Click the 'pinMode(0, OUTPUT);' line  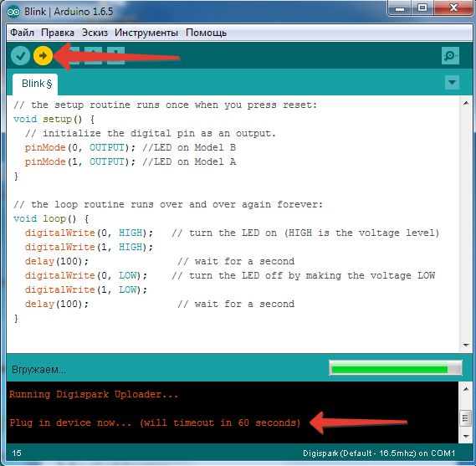pyautogui.click(x=80, y=147)
